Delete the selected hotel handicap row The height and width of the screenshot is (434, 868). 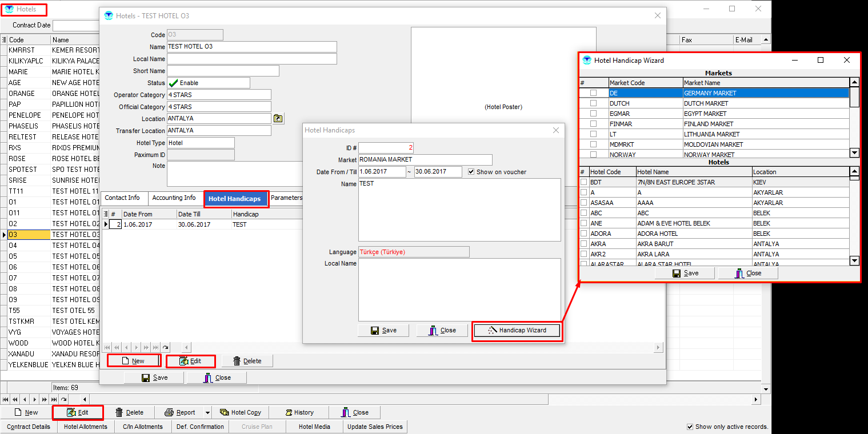click(247, 361)
